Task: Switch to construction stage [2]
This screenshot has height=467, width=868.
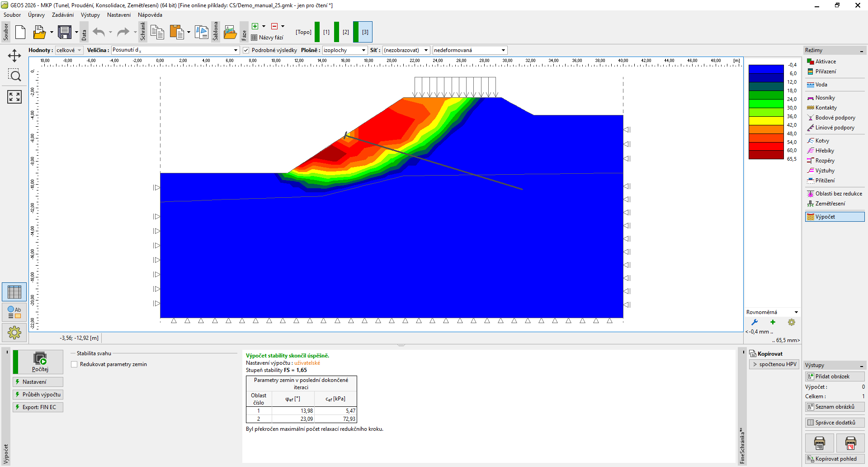Action: [x=346, y=32]
